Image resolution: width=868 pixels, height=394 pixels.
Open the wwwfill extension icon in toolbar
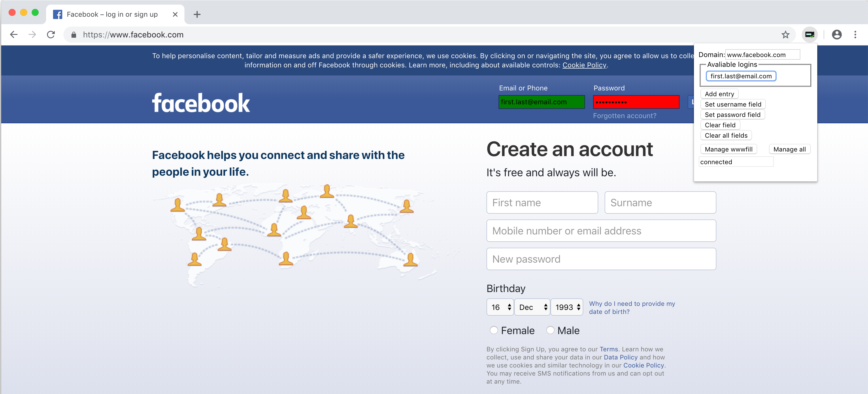point(809,35)
